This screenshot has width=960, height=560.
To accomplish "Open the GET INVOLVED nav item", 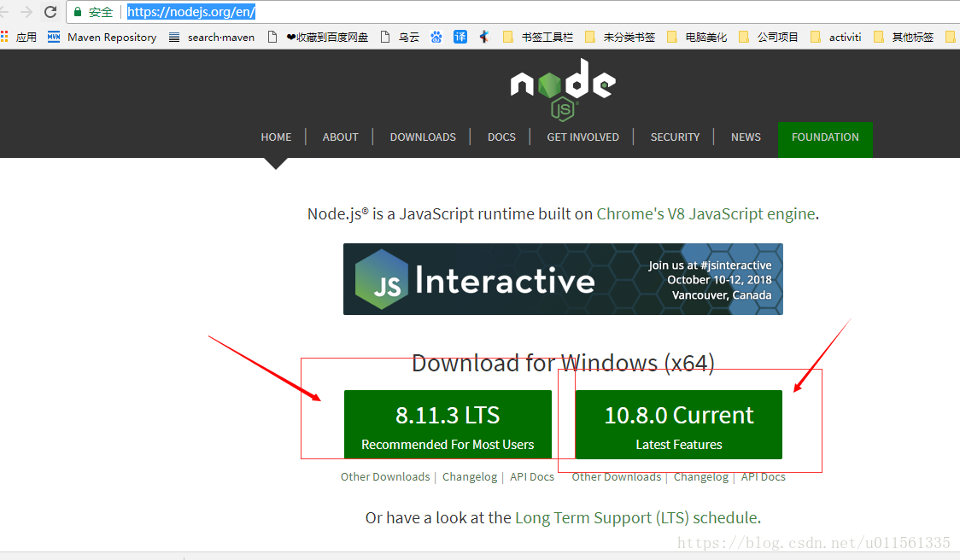I will click(582, 137).
